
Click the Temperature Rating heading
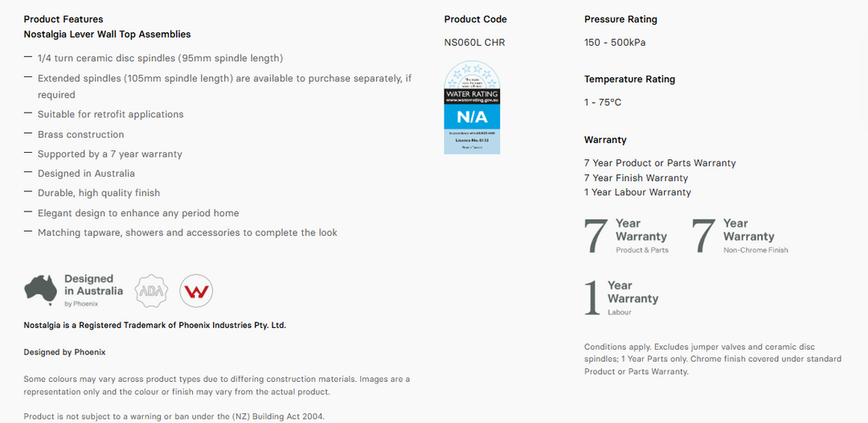point(629,79)
